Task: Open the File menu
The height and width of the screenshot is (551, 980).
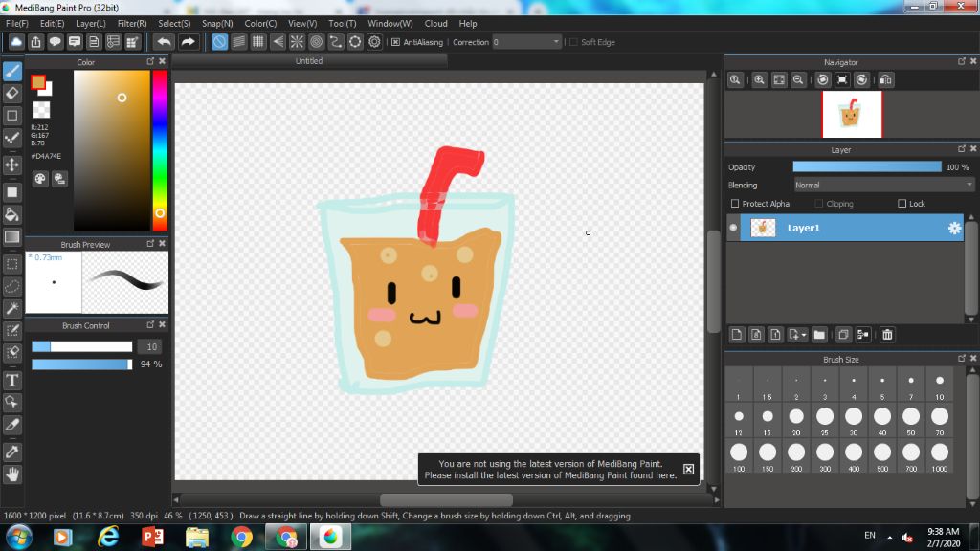Action: (x=17, y=24)
